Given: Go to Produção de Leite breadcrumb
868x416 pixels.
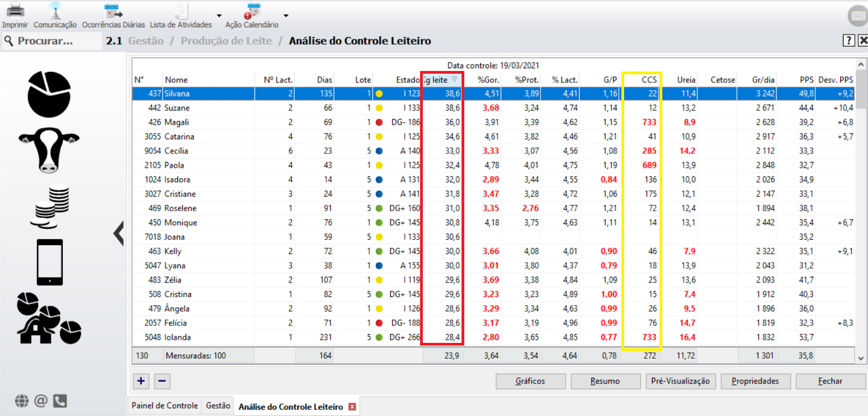Looking at the screenshot, I should (x=226, y=41).
